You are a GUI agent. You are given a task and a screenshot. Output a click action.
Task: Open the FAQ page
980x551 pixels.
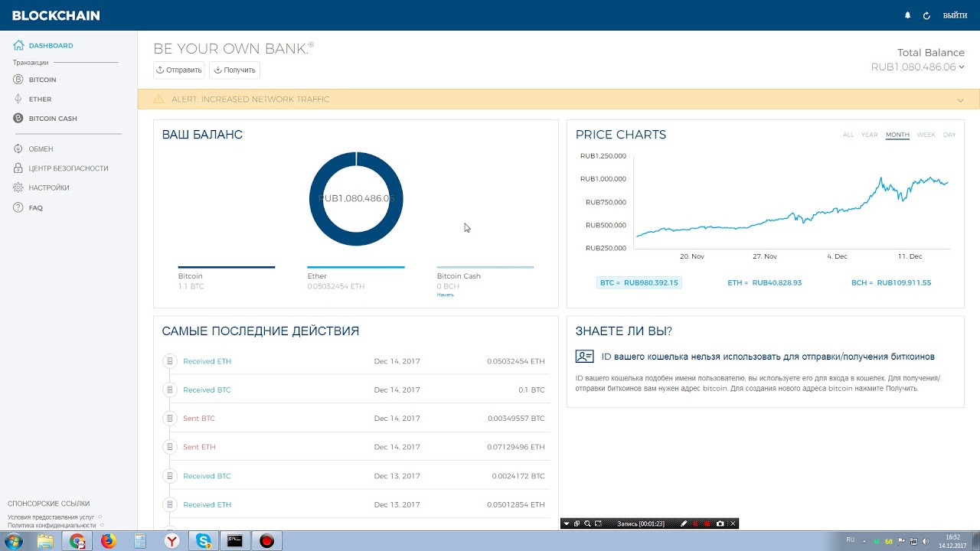click(35, 207)
